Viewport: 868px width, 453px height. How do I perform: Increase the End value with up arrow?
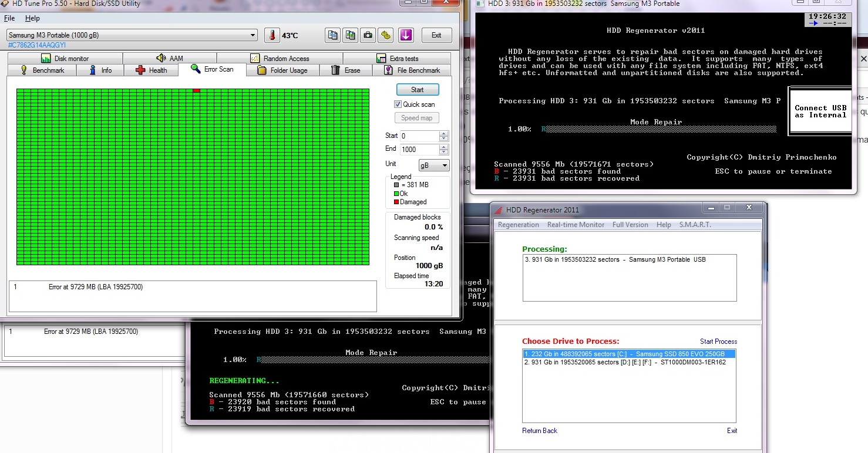coord(444,147)
